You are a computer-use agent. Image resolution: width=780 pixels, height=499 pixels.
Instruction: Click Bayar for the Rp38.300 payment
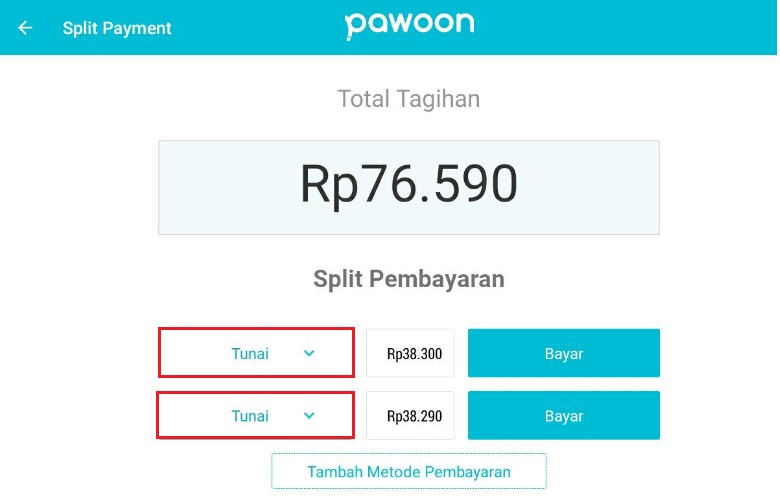(x=564, y=353)
